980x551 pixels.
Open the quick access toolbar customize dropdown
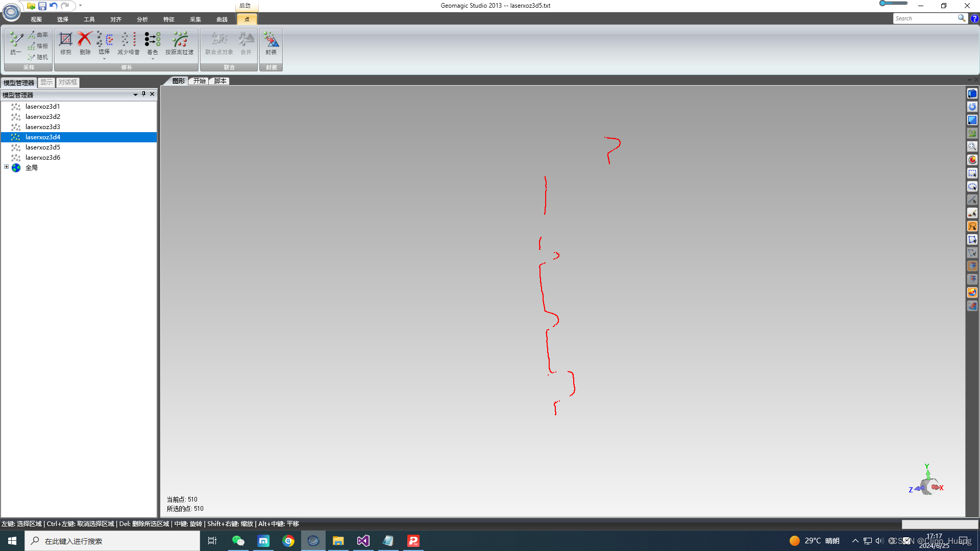point(80,6)
